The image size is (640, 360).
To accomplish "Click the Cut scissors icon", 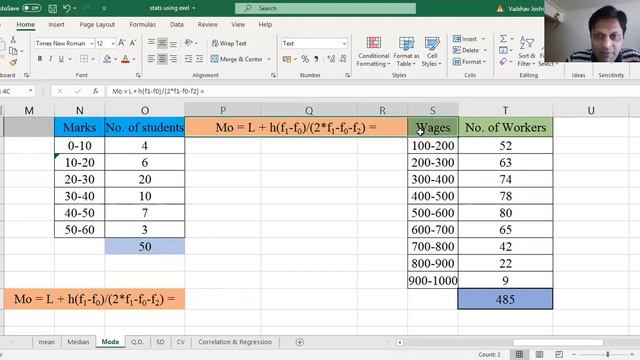I will 13,40.
